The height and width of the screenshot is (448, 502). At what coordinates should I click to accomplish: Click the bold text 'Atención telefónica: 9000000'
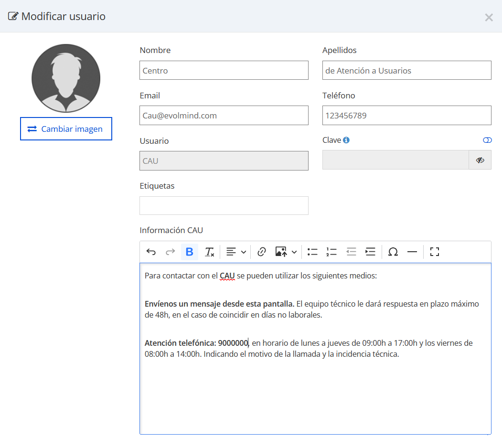tap(196, 343)
